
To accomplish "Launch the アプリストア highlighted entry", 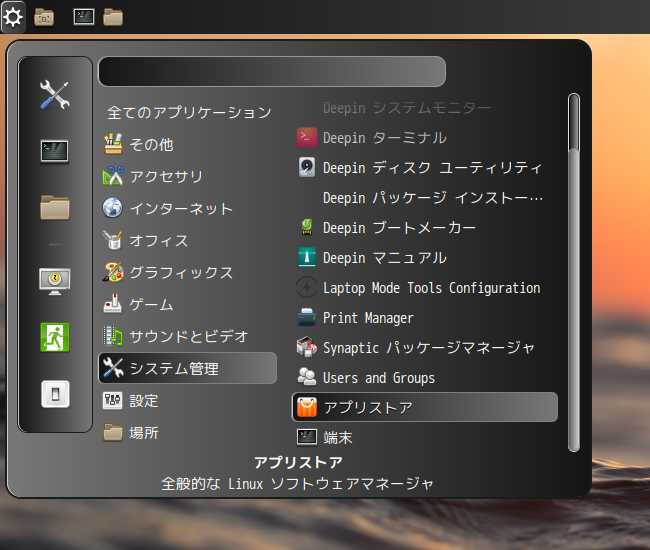I will click(425, 407).
